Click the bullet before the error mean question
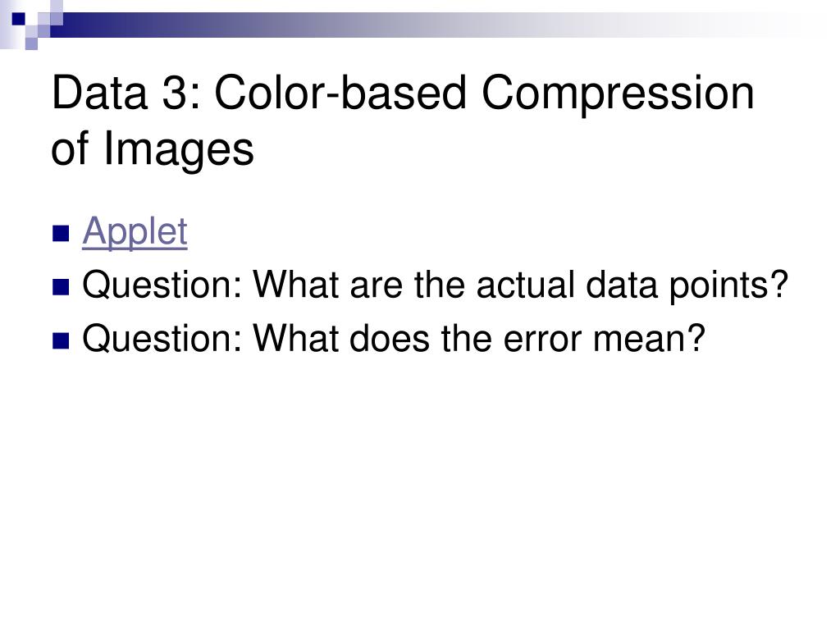The height and width of the screenshot is (630, 840). pos(61,340)
